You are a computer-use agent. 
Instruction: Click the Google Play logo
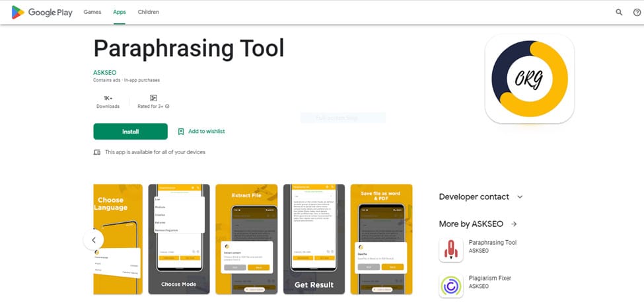[42, 13]
